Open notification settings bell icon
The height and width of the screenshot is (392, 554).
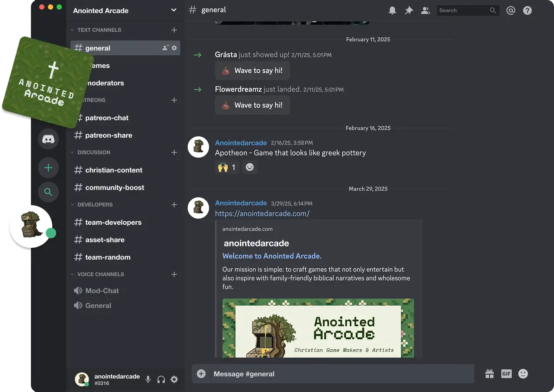392,10
